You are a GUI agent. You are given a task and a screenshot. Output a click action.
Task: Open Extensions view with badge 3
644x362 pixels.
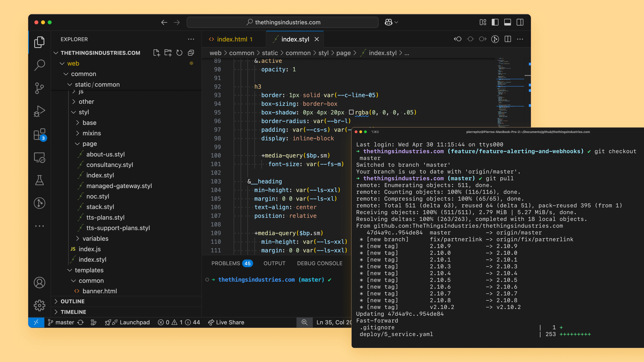click(39, 134)
